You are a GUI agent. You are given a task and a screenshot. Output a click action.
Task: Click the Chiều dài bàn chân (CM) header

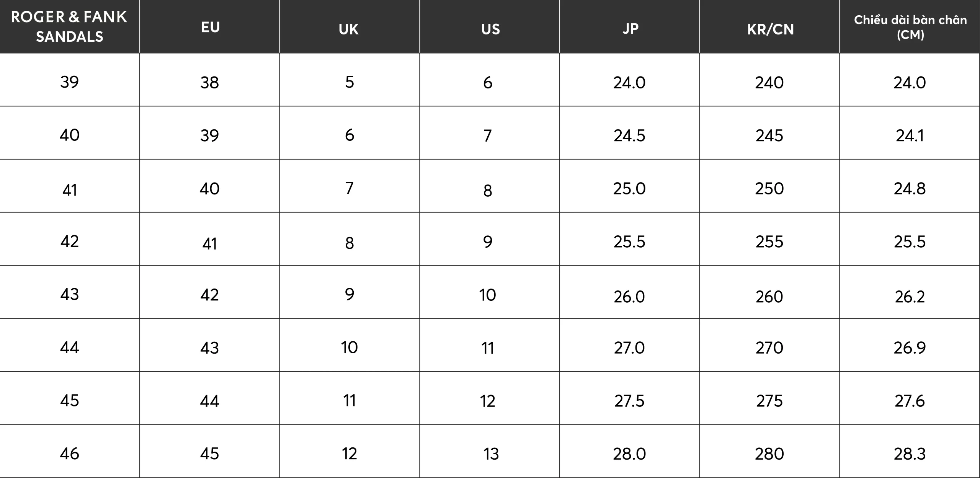[910, 27]
